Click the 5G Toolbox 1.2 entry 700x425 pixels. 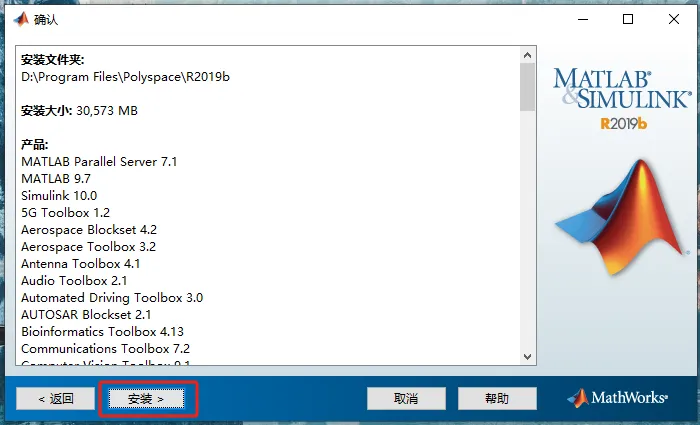coord(65,212)
